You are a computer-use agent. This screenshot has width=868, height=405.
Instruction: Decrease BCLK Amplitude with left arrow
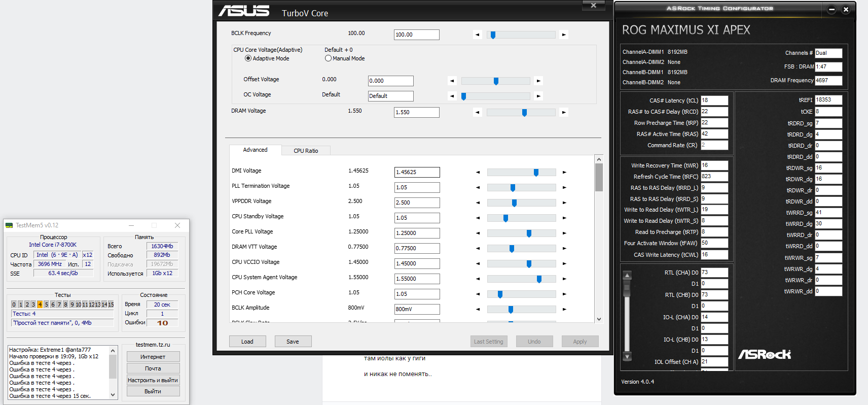[x=478, y=309]
